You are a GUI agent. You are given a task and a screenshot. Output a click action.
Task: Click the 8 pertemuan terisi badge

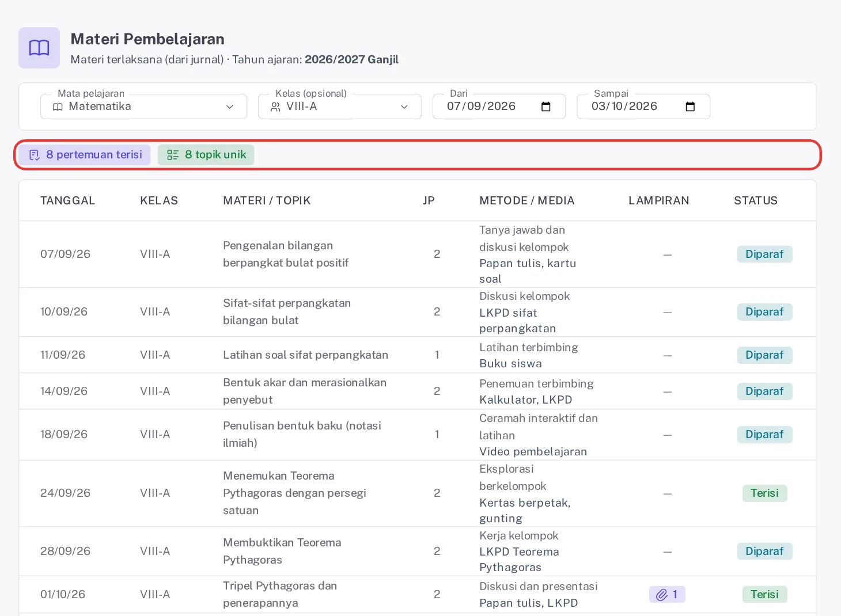tap(85, 155)
